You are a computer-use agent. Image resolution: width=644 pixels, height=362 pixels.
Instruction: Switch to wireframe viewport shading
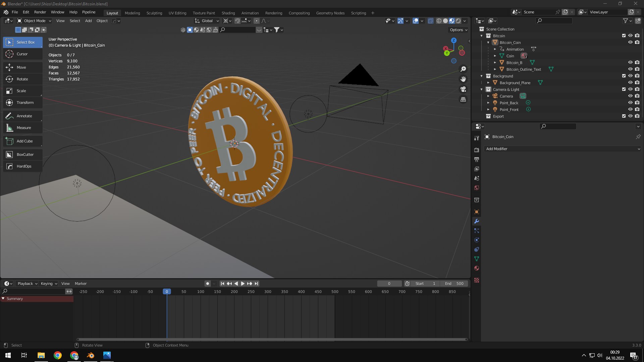coord(439,21)
